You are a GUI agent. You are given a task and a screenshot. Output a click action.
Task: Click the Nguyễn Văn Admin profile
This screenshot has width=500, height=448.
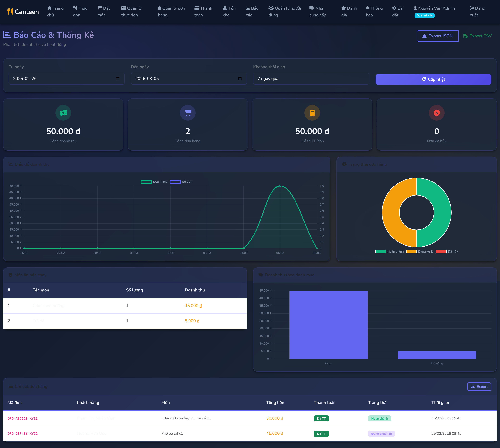434,12
